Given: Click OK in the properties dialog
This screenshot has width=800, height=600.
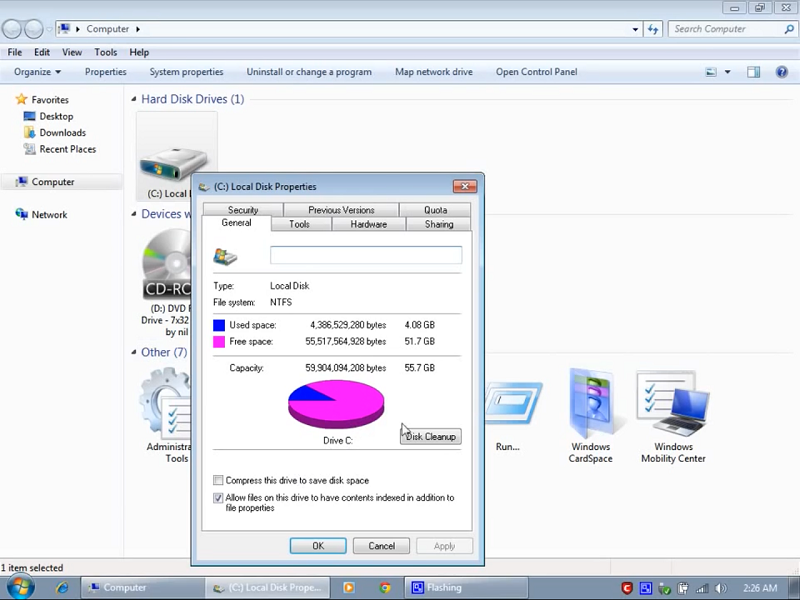Looking at the screenshot, I should click(318, 546).
